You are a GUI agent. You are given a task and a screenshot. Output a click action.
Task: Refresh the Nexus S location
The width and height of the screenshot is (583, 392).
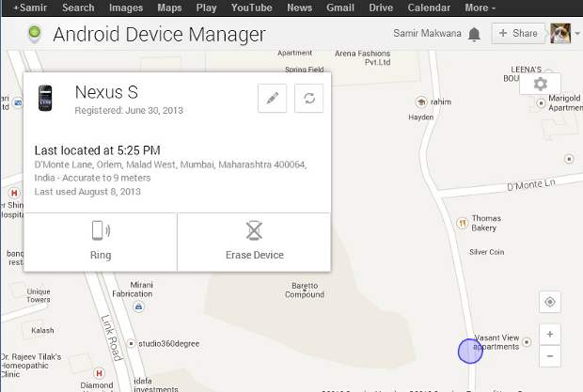click(309, 99)
